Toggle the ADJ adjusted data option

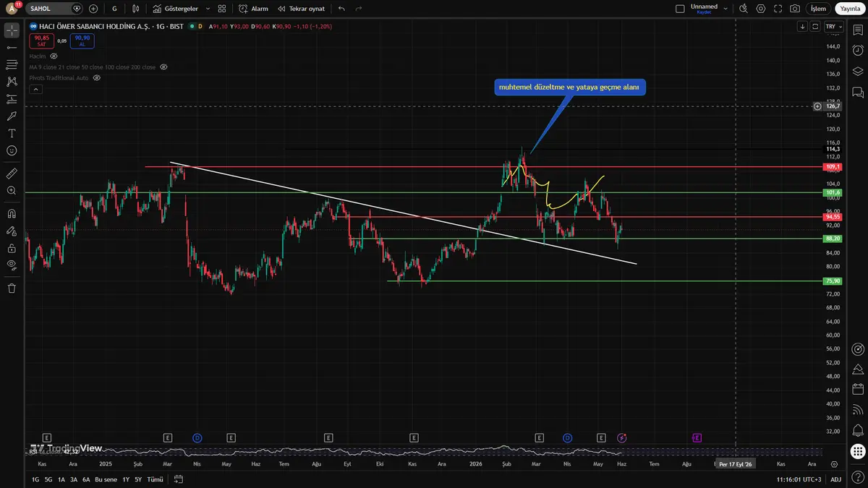click(x=835, y=479)
